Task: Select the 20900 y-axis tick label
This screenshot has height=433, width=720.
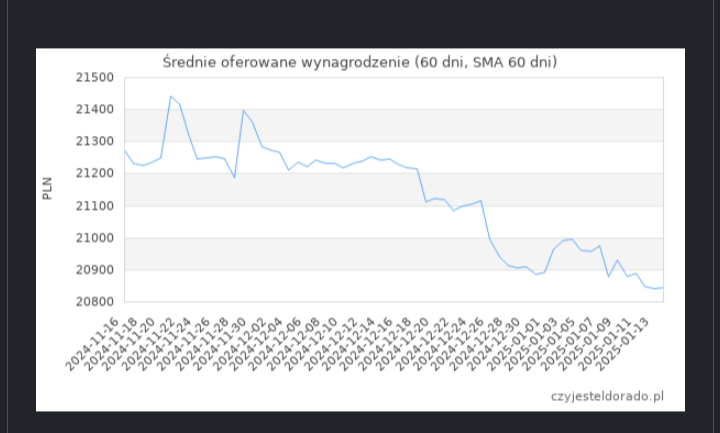Action: click(x=98, y=270)
